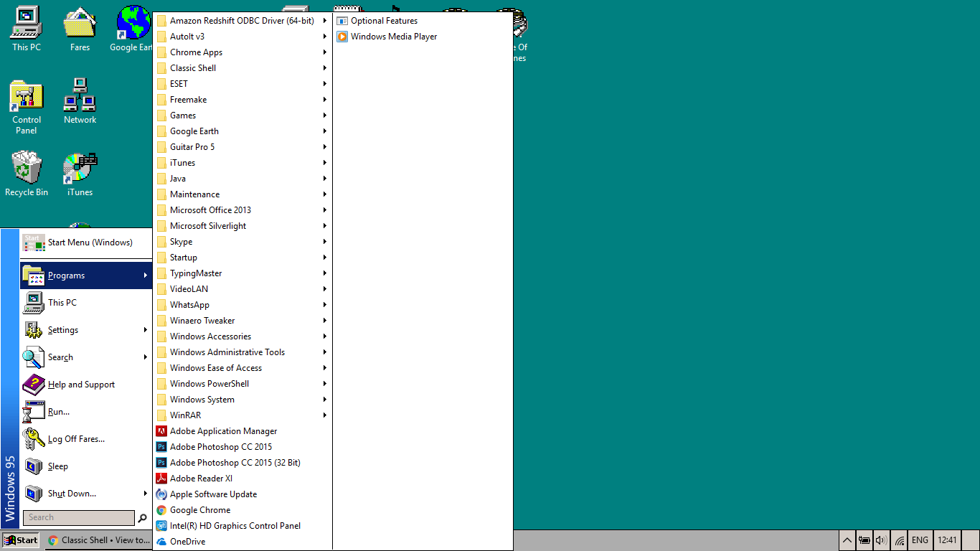Launch Apple Software Update

pos(242,494)
